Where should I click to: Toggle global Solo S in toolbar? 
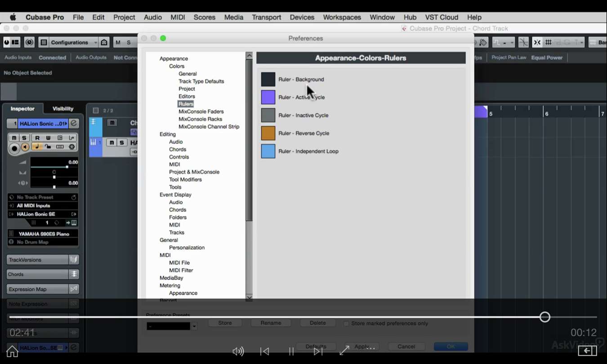tap(129, 42)
